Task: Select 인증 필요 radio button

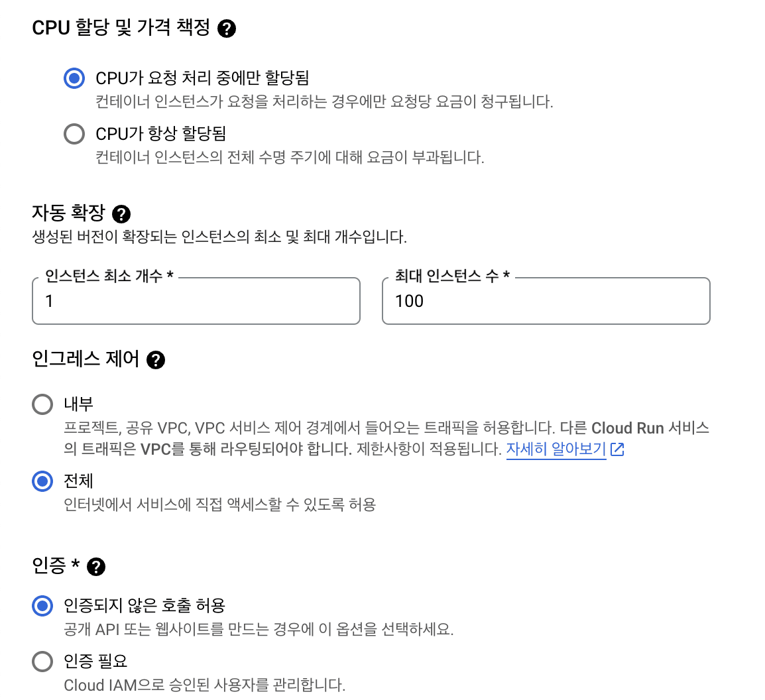Action: click(42, 661)
